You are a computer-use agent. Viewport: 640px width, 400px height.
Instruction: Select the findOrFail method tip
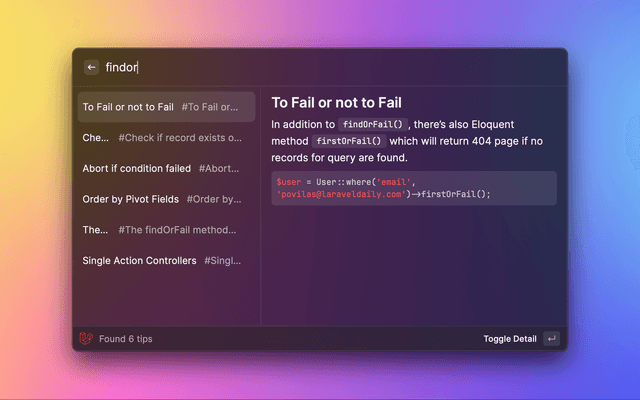coord(167,230)
